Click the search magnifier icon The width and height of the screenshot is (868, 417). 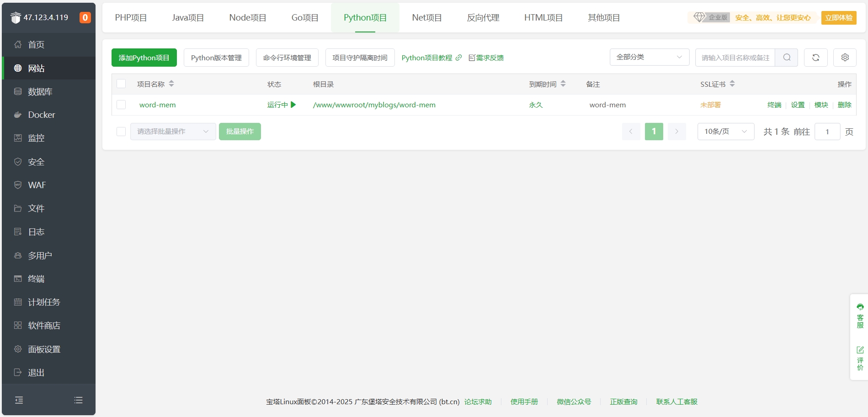786,58
